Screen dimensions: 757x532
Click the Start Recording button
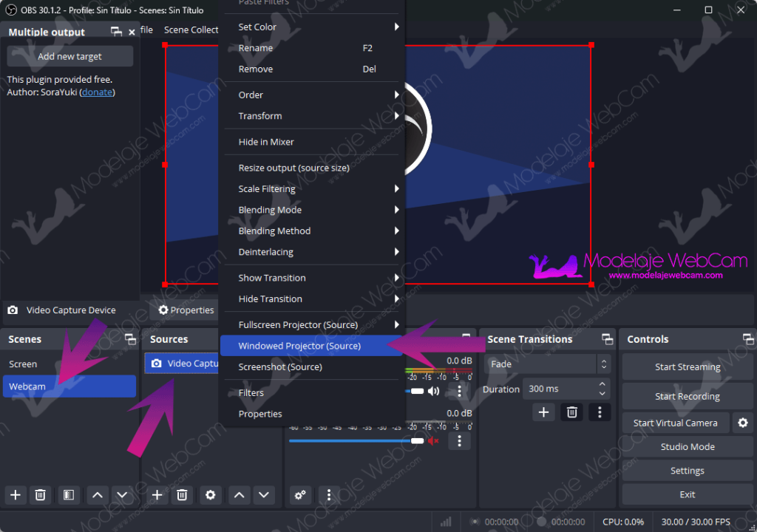(x=688, y=396)
